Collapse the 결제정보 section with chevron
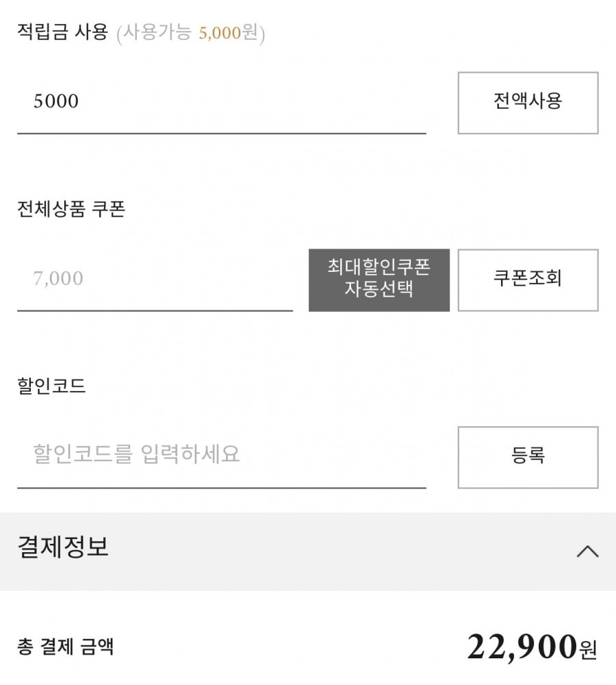 coord(587,551)
